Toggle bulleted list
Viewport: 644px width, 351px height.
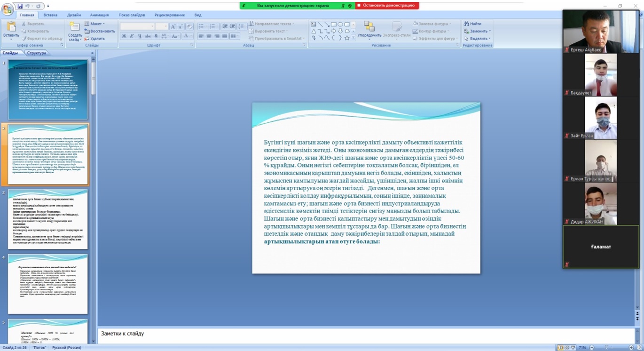pyautogui.click(x=202, y=27)
